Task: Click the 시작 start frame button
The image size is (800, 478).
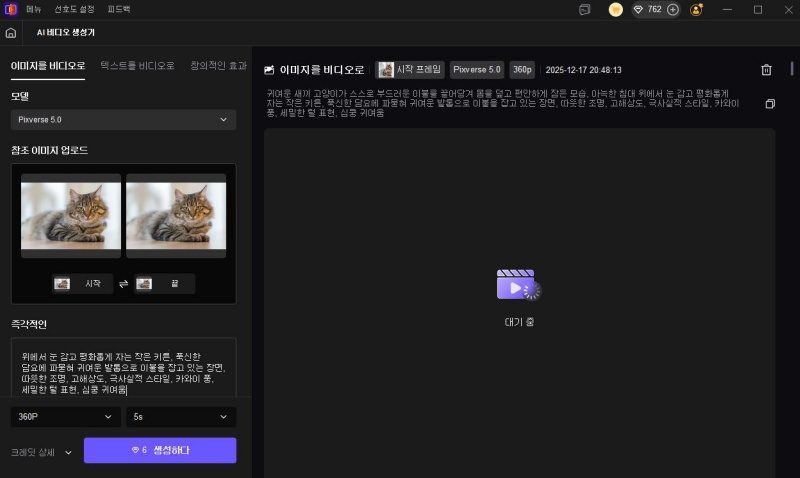Action: 81,284
